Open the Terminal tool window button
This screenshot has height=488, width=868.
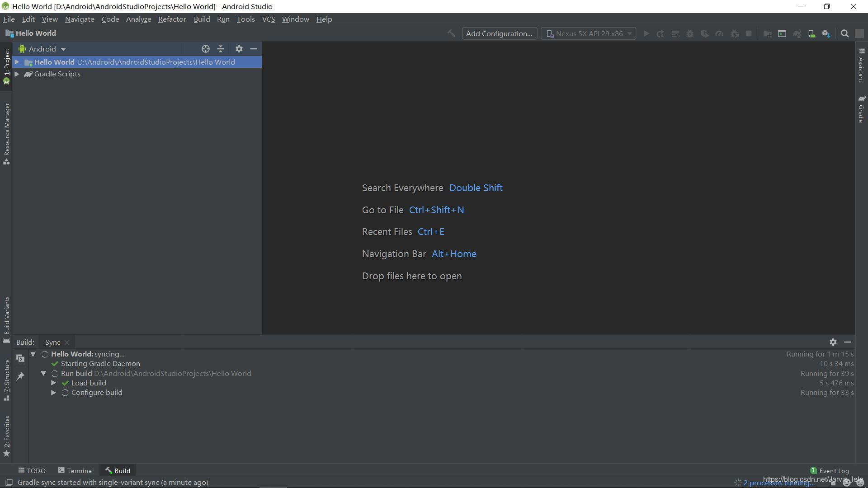click(x=75, y=470)
